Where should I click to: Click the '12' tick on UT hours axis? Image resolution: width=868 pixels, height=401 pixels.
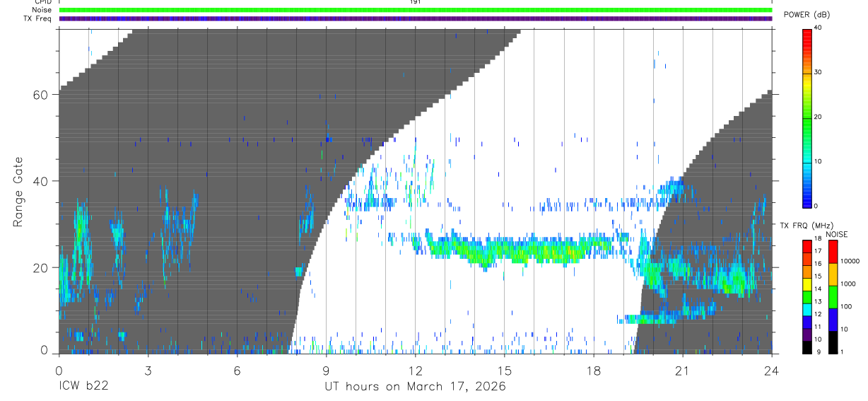click(x=416, y=371)
